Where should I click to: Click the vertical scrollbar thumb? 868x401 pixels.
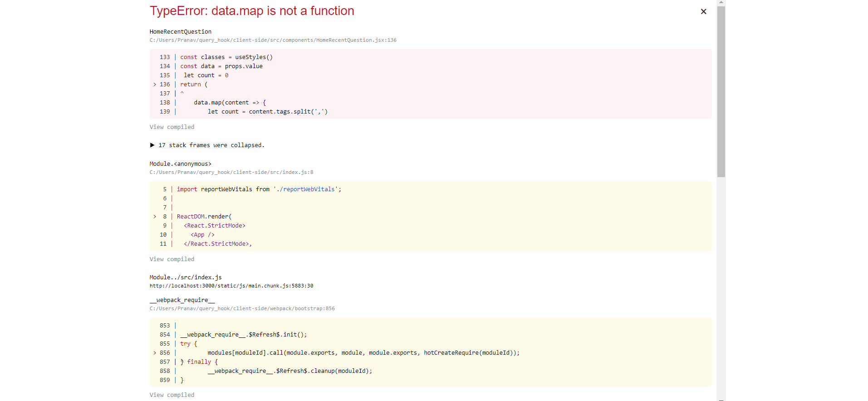click(721, 91)
